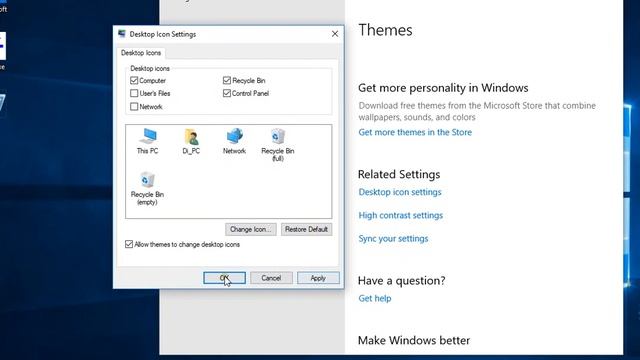Uncheck the Control Panel checkbox
The width and height of the screenshot is (640, 360).
(x=227, y=93)
